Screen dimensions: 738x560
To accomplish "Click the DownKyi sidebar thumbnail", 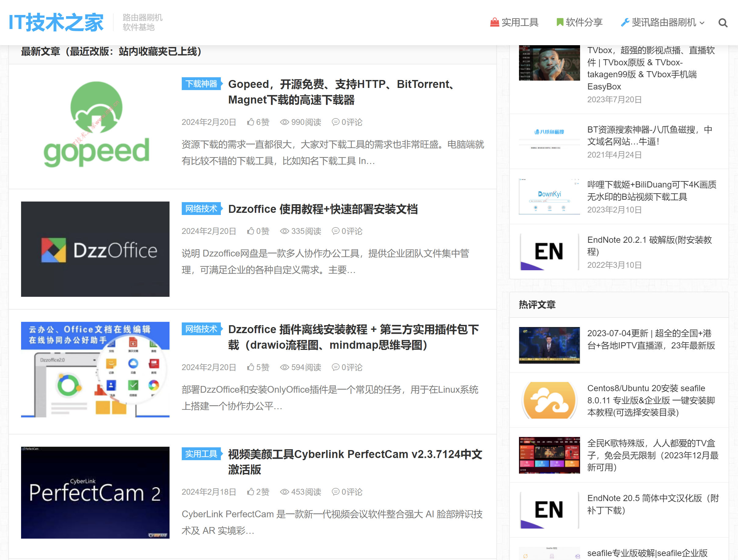I will click(549, 196).
